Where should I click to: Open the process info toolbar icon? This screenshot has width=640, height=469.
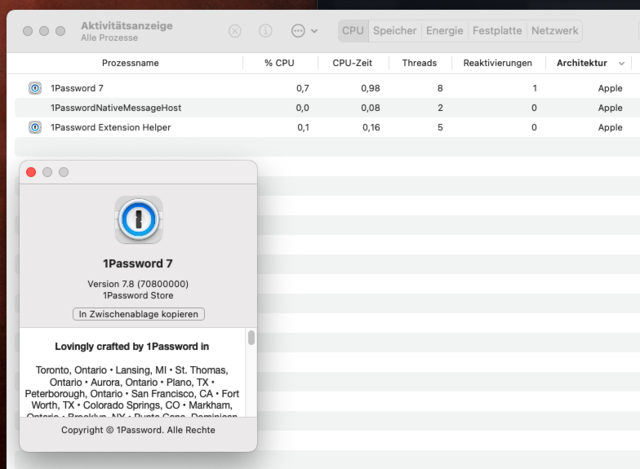pos(265,31)
